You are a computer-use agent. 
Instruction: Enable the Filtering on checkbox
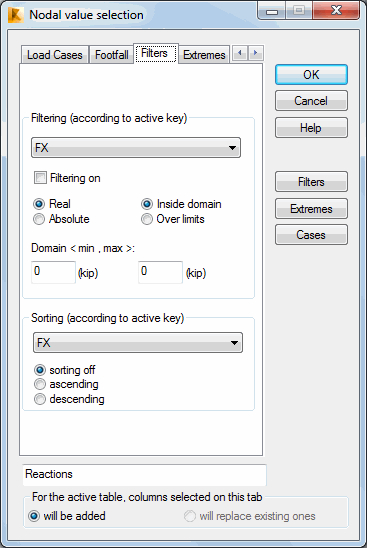click(x=40, y=178)
